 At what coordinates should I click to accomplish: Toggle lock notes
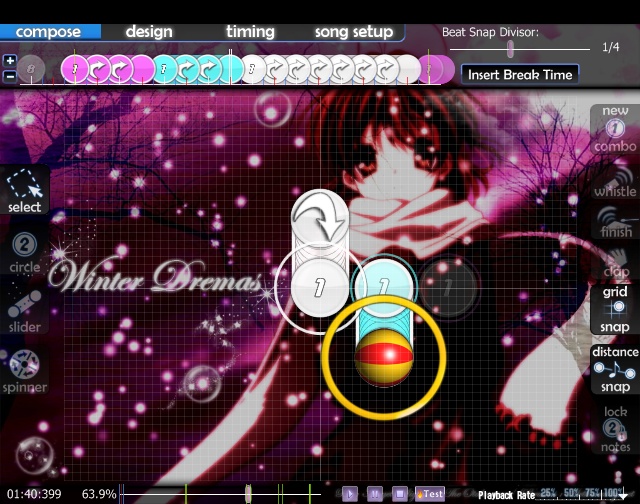tap(615, 429)
